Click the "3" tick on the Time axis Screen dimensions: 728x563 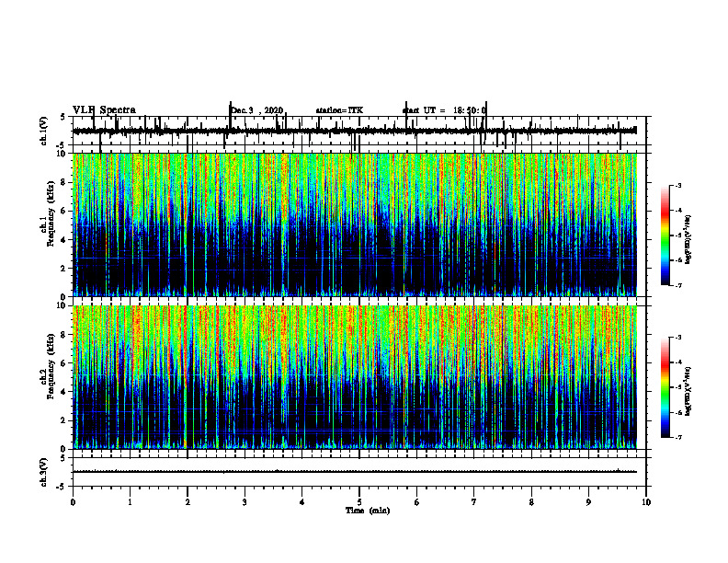pyautogui.click(x=245, y=502)
